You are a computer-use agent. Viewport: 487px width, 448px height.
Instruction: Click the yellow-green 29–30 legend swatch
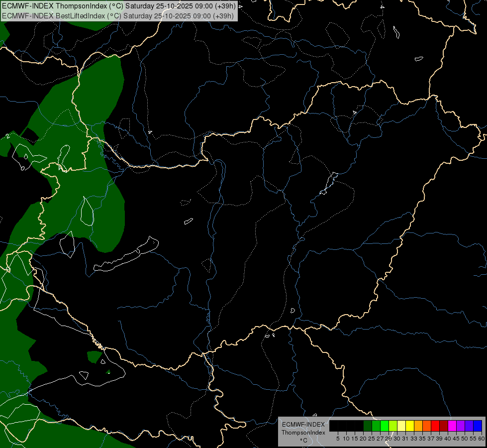[393, 426]
